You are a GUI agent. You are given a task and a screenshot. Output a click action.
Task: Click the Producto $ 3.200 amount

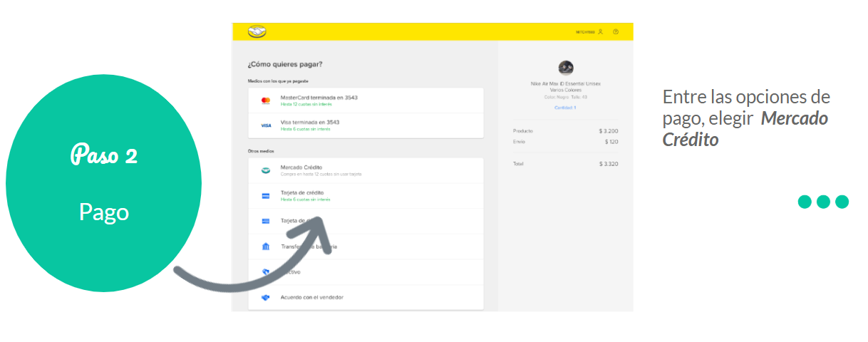coord(608,131)
